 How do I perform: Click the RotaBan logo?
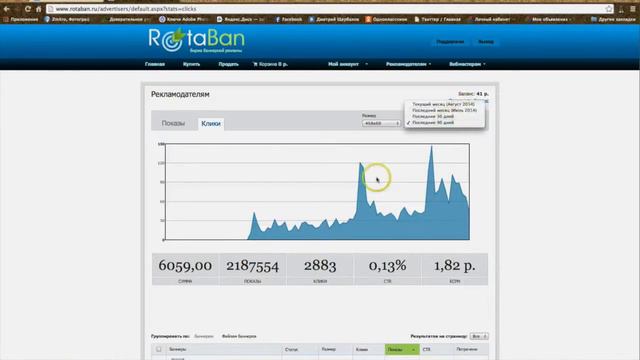(196, 40)
